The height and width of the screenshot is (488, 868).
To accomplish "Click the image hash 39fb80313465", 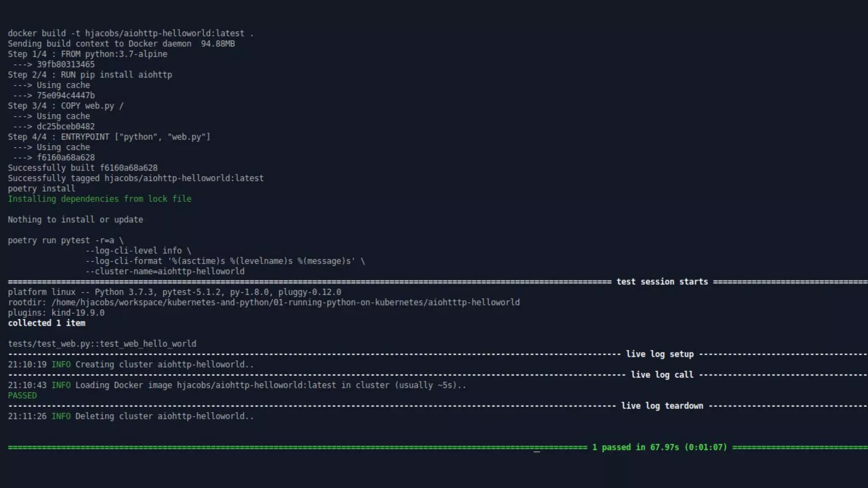I will click(66, 64).
